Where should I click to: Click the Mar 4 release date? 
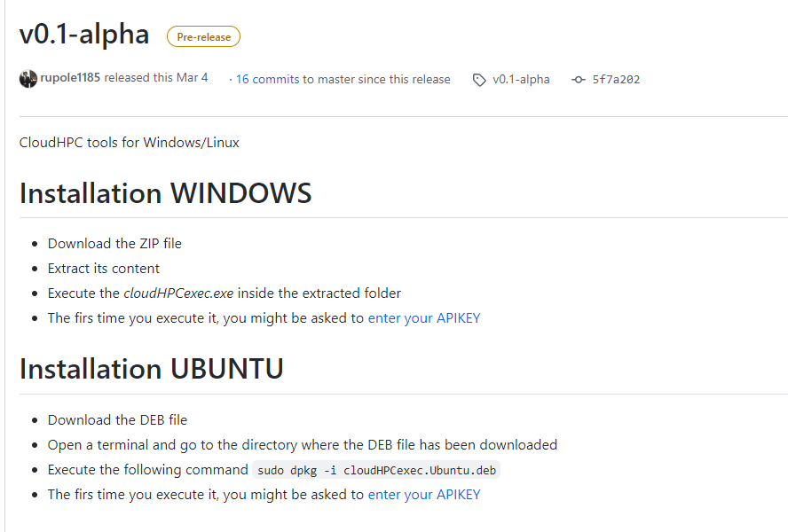tap(192, 78)
